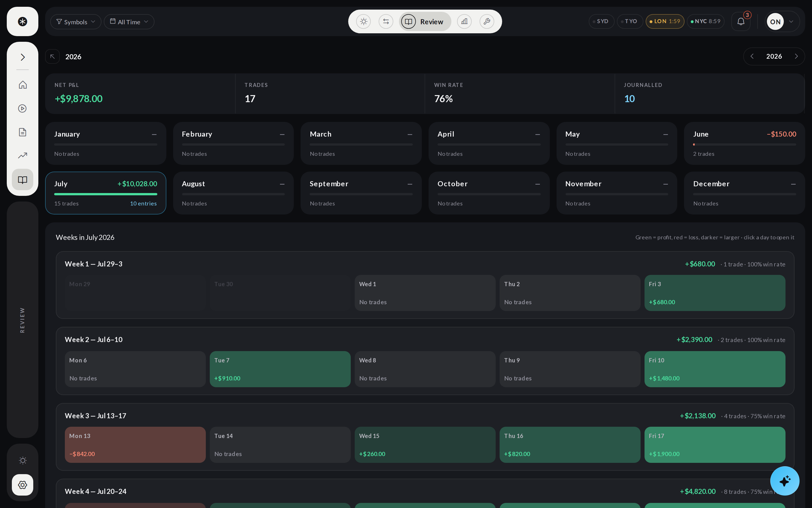Select the open book Review sidebar icon
Screen dimensions: 812x508
click(x=23, y=180)
